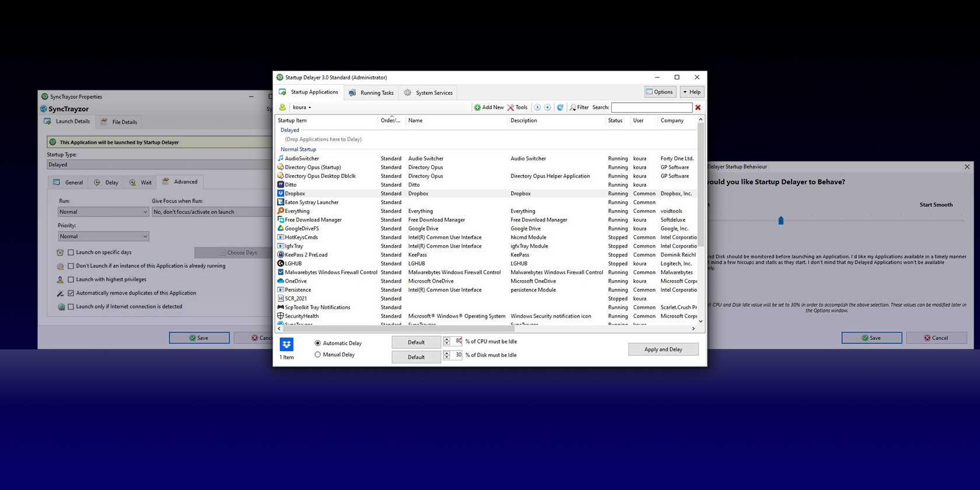Click the ScpToolkit Tray Notifications gamepad icon
Viewport: 980px width, 490px height.
point(281,307)
